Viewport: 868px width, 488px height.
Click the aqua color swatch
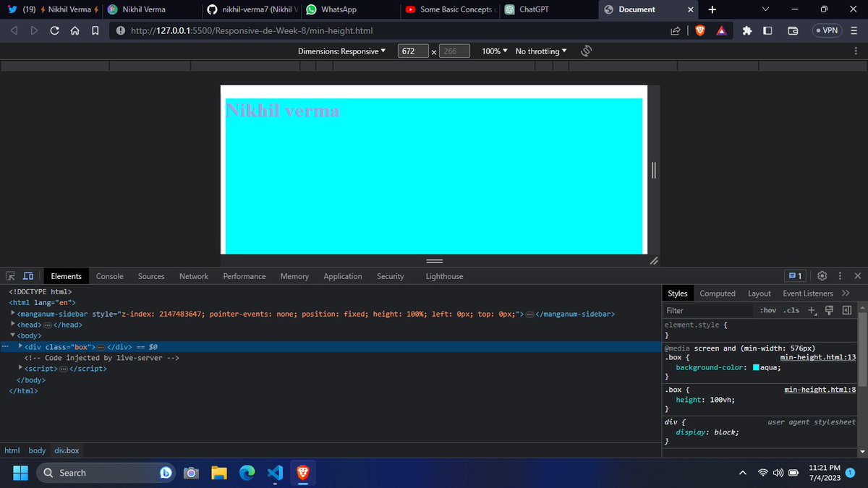point(756,367)
